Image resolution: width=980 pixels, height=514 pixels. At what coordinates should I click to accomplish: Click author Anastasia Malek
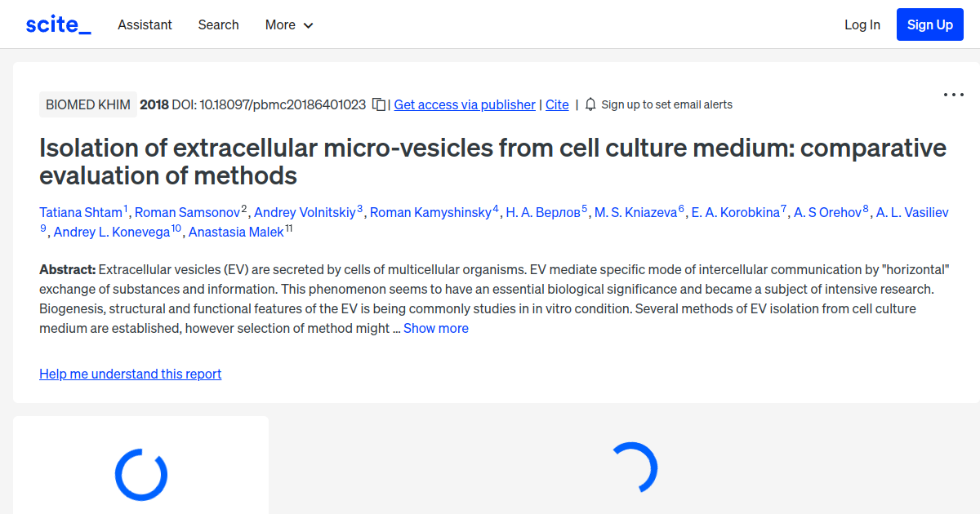tap(236, 232)
